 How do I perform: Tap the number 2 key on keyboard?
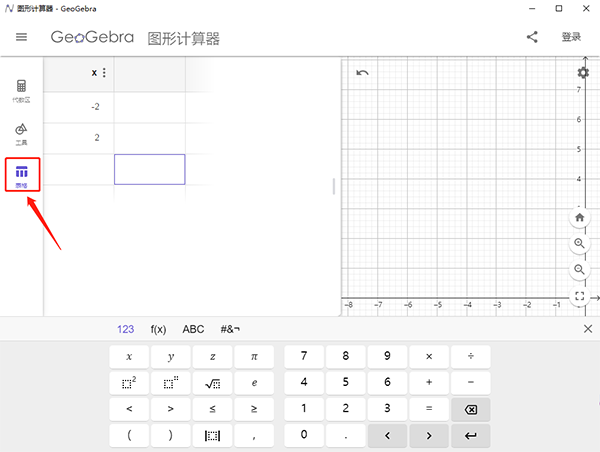tap(346, 409)
